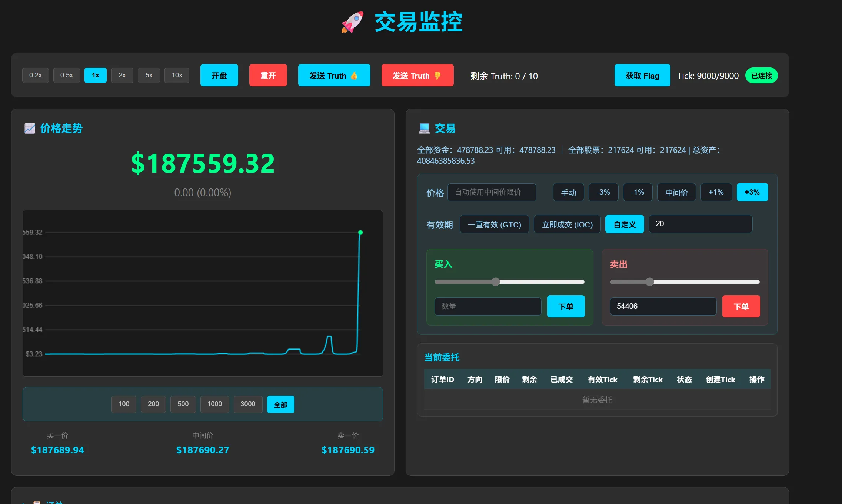Select 中间价 price option
The width and height of the screenshot is (842, 504).
coord(676,193)
